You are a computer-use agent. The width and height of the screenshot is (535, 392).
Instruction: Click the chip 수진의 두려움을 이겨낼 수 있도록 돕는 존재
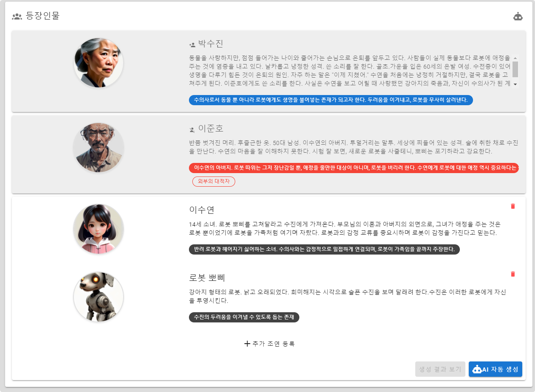click(x=244, y=317)
